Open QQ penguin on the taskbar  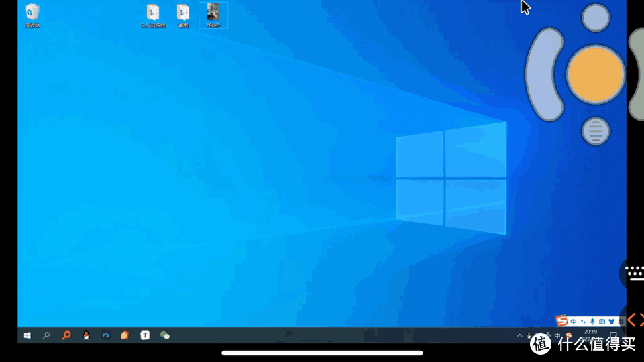[86, 335]
